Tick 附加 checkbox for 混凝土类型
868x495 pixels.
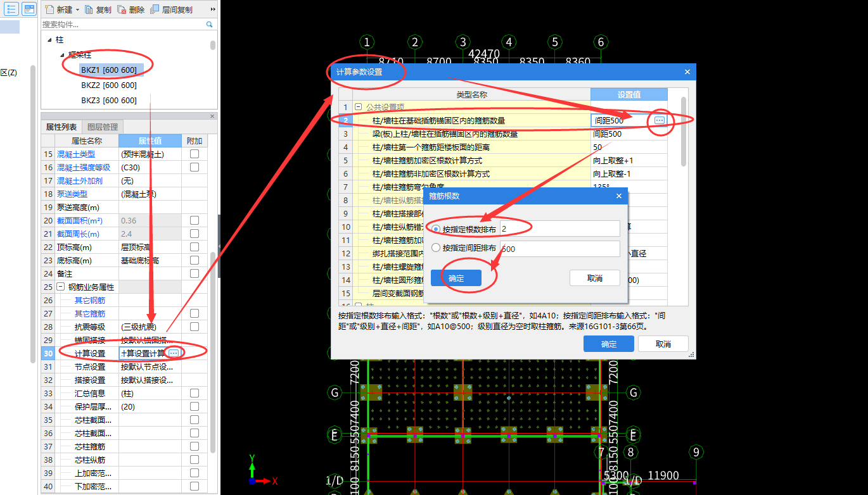[195, 154]
